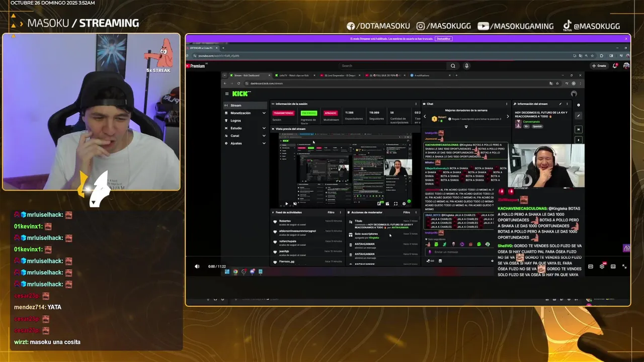Click the YouTube search field
644x362 pixels.
pyautogui.click(x=393, y=66)
